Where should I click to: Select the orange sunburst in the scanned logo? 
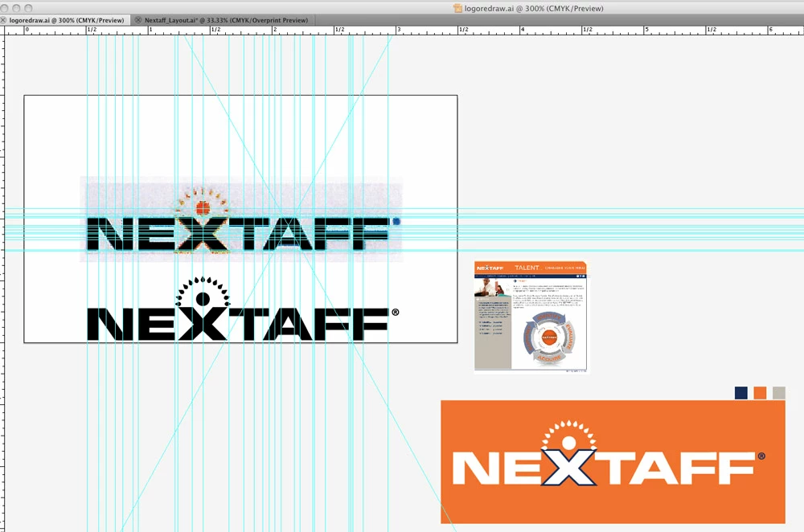tap(203, 202)
